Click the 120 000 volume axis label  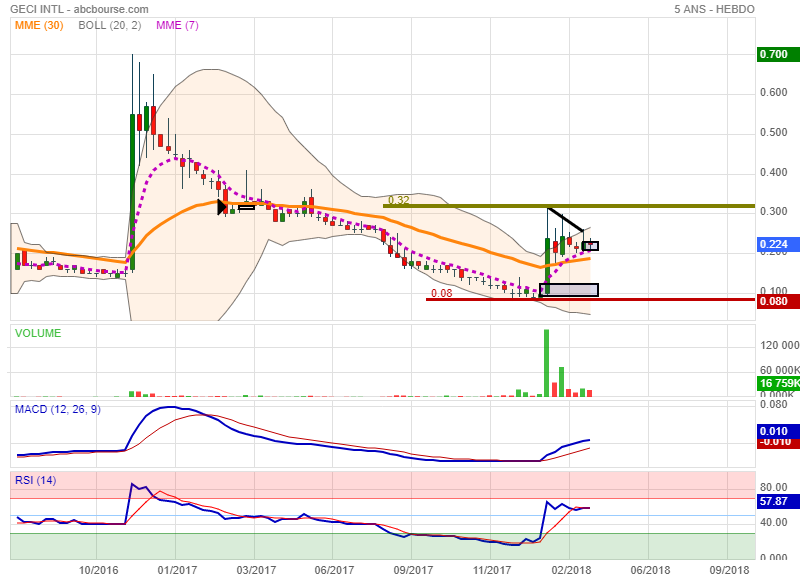(x=780, y=345)
